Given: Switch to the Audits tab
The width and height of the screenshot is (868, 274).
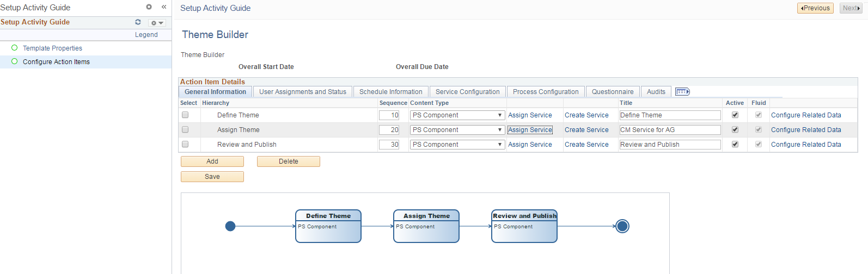Looking at the screenshot, I should [656, 92].
